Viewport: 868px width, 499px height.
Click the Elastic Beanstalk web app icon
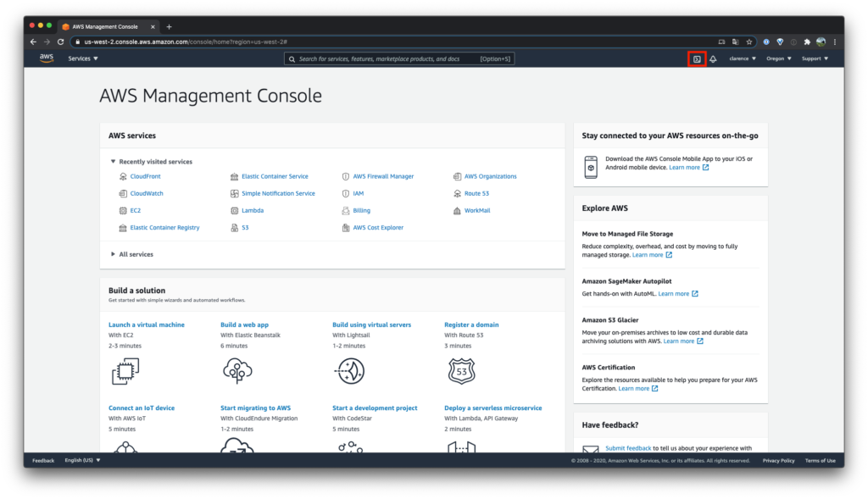pos(237,371)
